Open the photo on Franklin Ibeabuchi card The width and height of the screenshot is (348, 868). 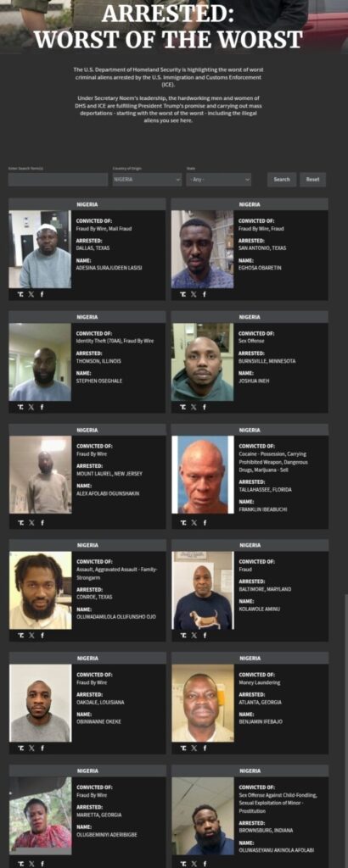tap(202, 475)
